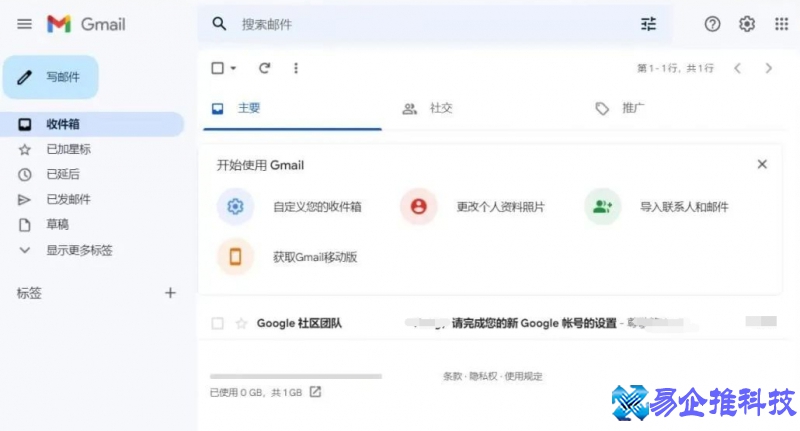800x431 pixels.
Task: Click 获取Gmail移动版 link
Action: pyautogui.click(x=315, y=257)
